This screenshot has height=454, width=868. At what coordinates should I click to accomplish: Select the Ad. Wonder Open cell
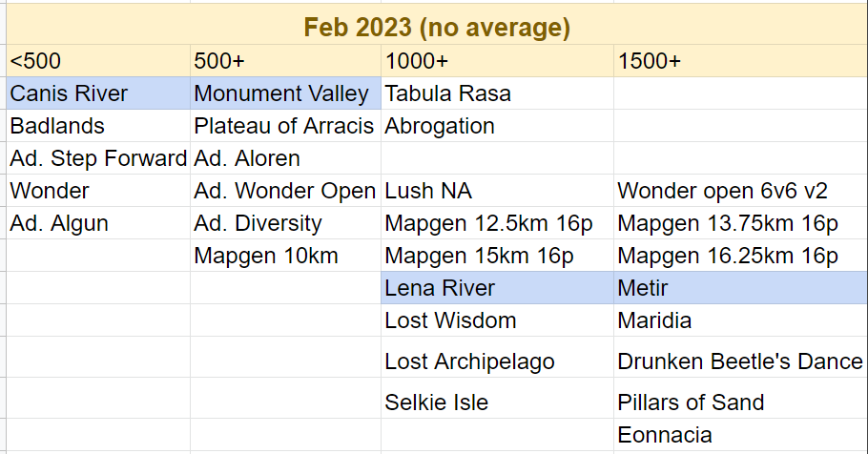pyautogui.click(x=285, y=191)
